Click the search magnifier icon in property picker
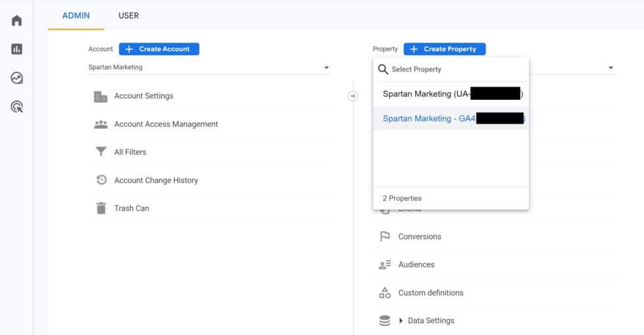The width and height of the screenshot is (644, 335). (382, 70)
